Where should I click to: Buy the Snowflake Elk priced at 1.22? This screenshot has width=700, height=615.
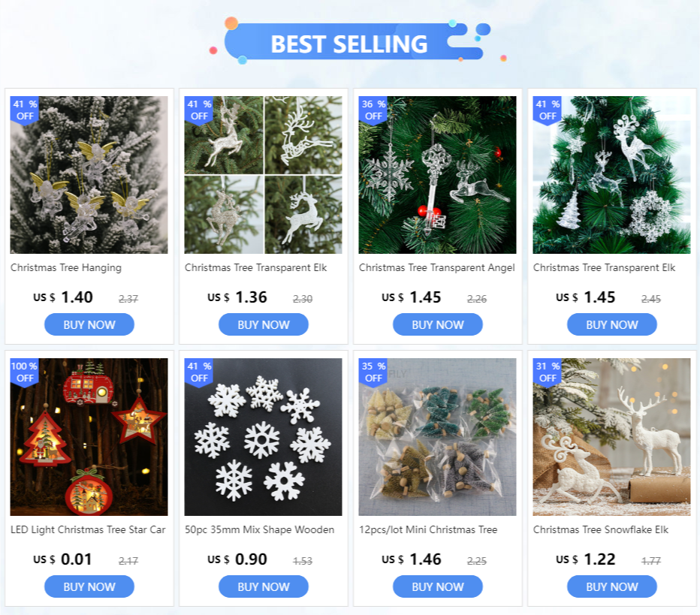pos(612,586)
